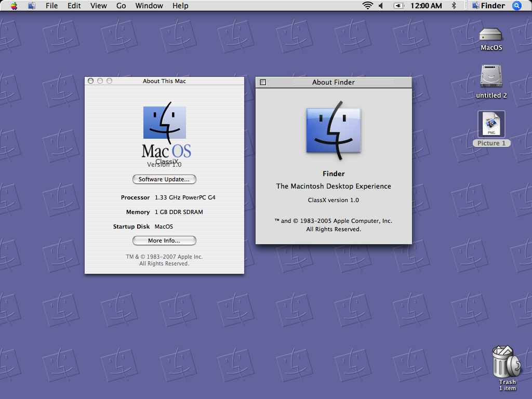Click the Mac OS logo in About This Mac

(166, 130)
